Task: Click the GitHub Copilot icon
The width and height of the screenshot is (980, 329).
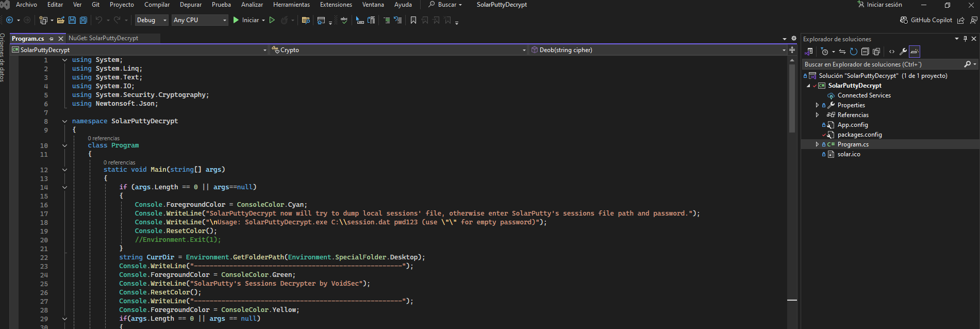Action: 904,20
